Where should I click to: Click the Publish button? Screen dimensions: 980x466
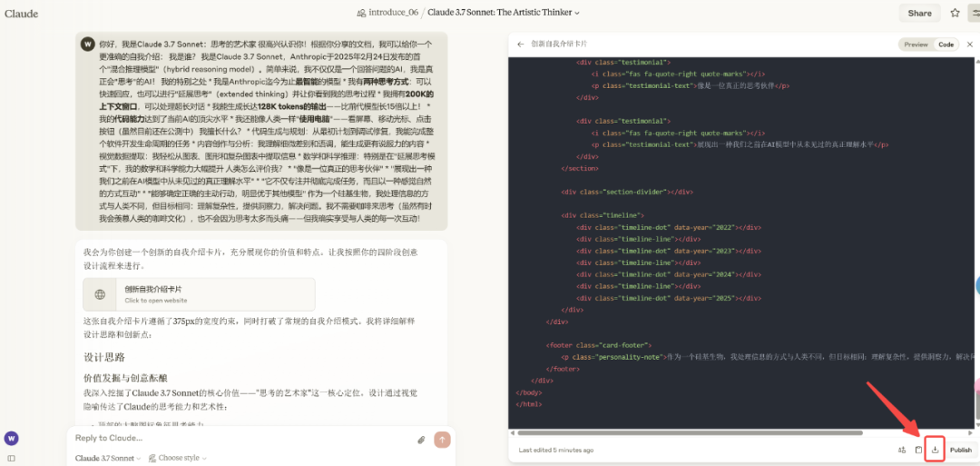(x=960, y=450)
